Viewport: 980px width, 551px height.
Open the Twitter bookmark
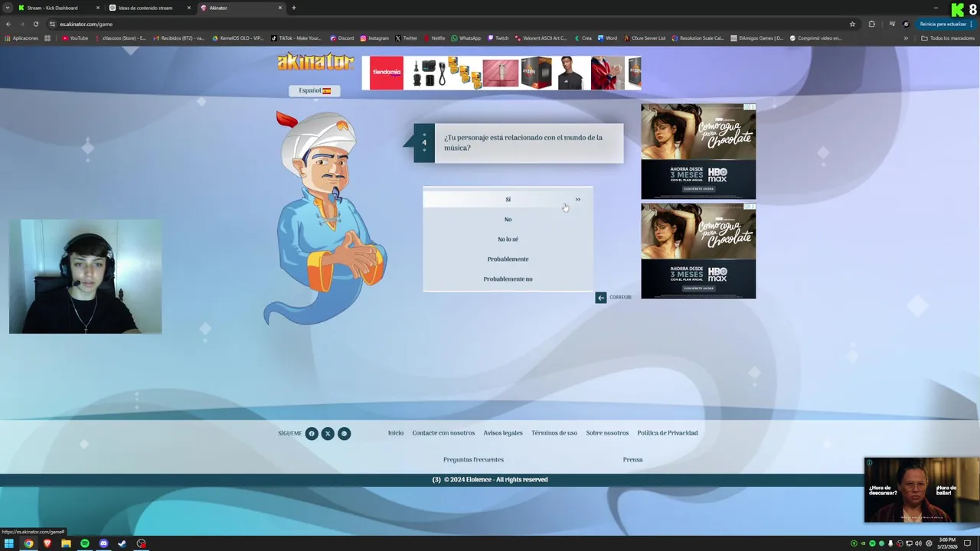click(407, 38)
